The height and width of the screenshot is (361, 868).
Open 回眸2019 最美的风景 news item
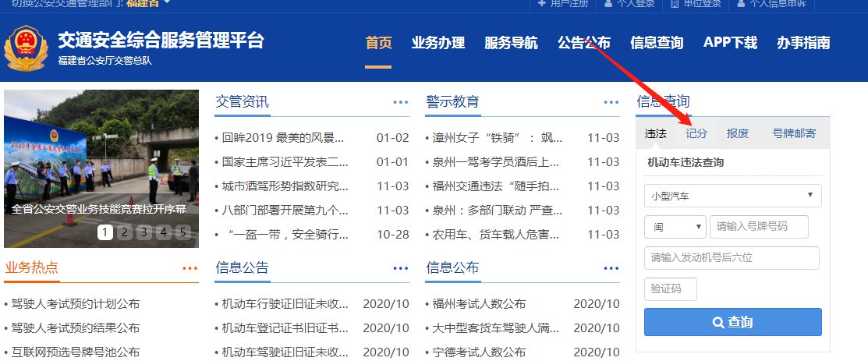tap(283, 138)
